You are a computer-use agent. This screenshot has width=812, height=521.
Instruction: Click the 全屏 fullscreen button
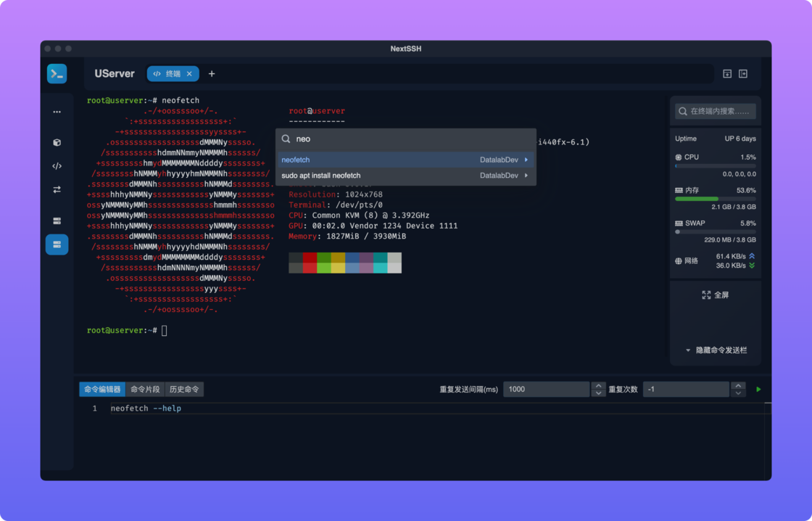[715, 295]
